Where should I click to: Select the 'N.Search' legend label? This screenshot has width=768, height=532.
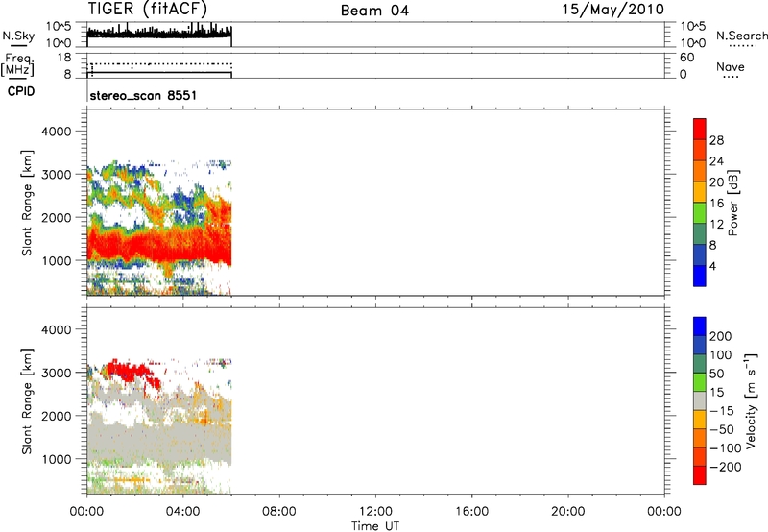coord(741,36)
